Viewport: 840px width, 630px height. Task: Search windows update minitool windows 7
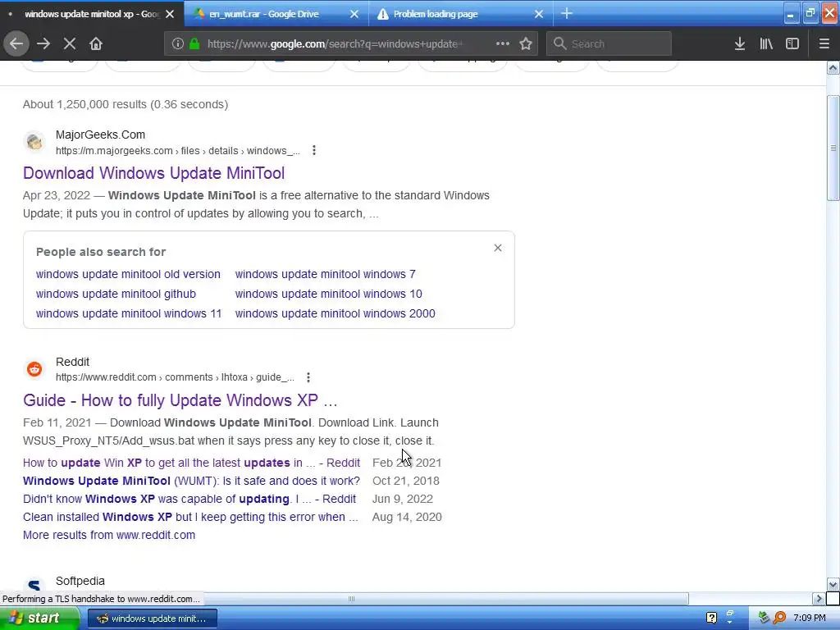click(x=325, y=274)
